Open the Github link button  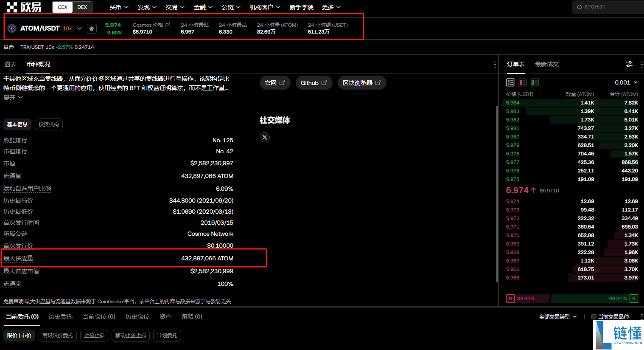click(x=314, y=83)
